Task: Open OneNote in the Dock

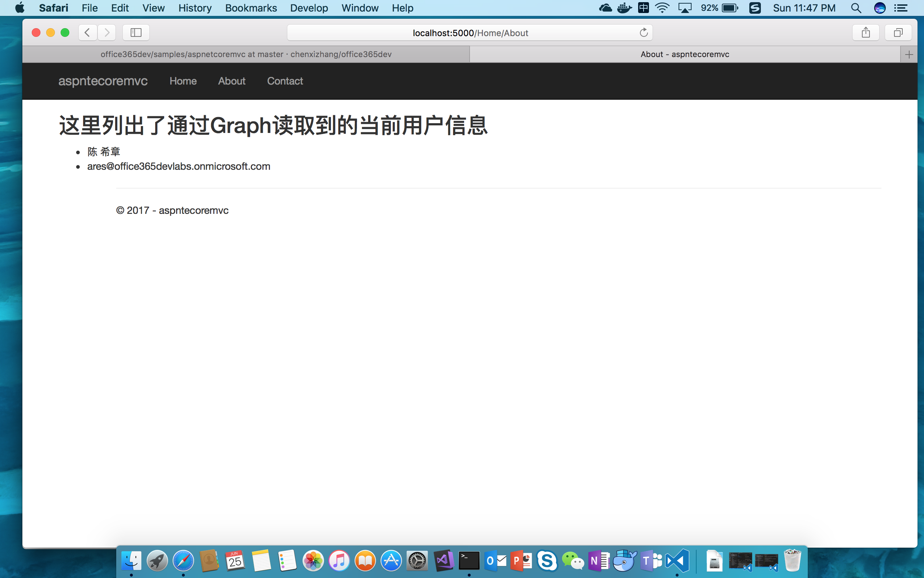Action: pos(599,561)
